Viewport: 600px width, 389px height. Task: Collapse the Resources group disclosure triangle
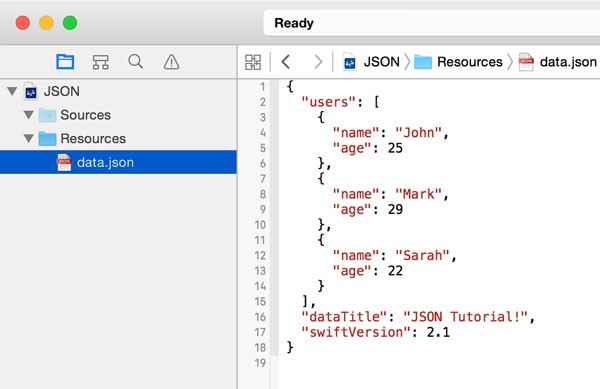29,138
